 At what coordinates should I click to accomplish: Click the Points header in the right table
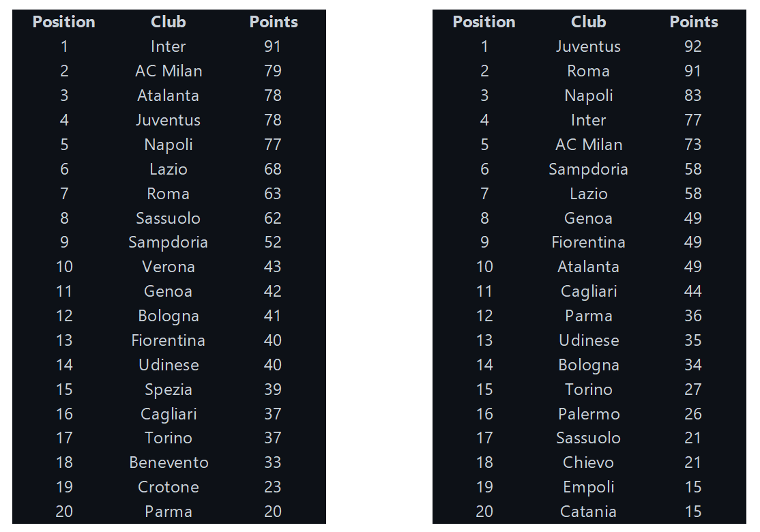click(694, 22)
